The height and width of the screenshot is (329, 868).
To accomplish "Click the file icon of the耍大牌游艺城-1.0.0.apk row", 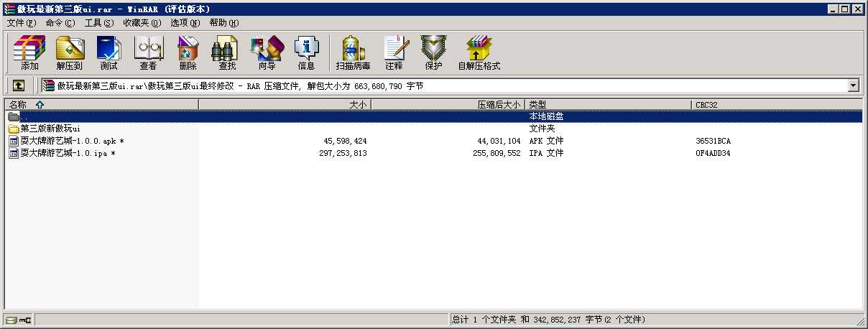I will pyautogui.click(x=14, y=141).
